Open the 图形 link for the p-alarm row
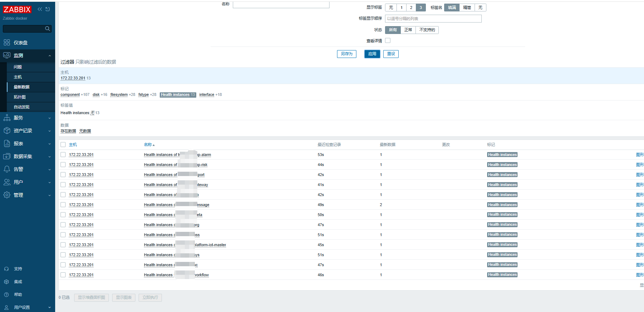This screenshot has width=644, height=312. tap(640, 155)
